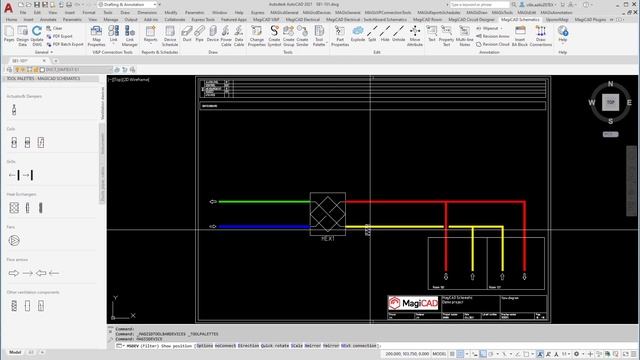Open the Drafting & Annotation workspace dropdown
This screenshot has height=360, width=640.
pyautogui.click(x=155, y=4)
